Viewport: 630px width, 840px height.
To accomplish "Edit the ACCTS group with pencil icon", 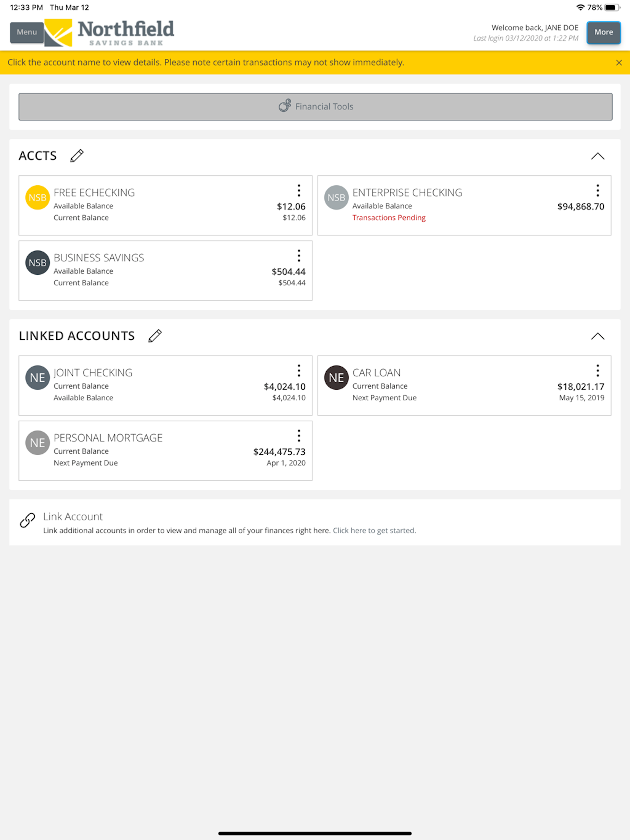I will coord(77,156).
